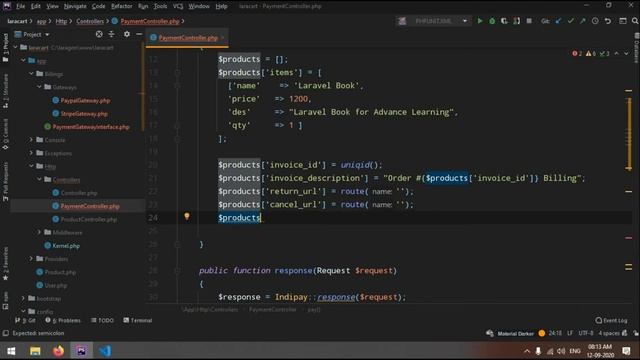Push commits with the Git arrow icon
640x360 pixels.
(x=583, y=21)
